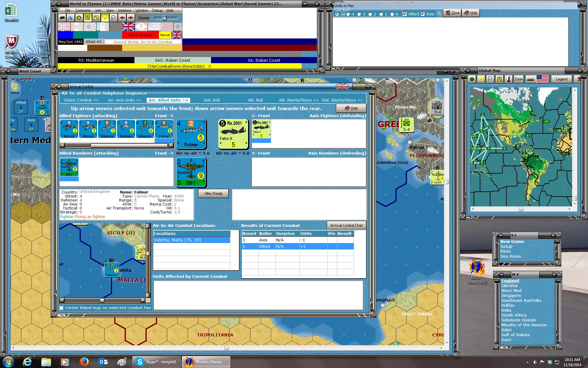588x368 pixels.
Task: Click the Allies Ready button
Action: tap(213, 194)
